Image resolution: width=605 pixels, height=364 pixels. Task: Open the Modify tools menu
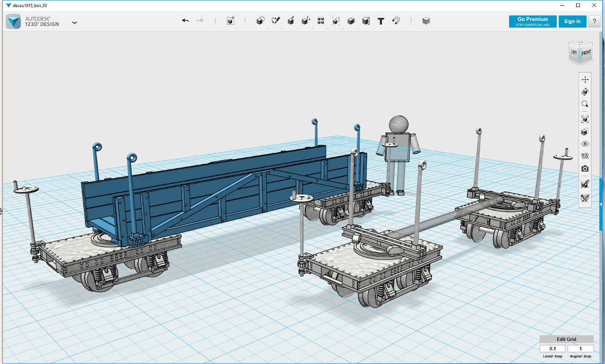pyautogui.click(x=306, y=21)
